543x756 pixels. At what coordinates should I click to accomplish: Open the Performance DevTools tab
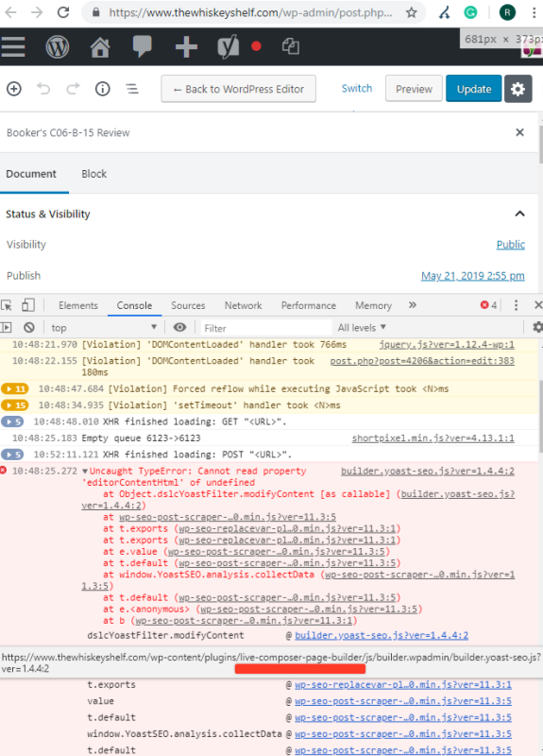click(x=309, y=305)
